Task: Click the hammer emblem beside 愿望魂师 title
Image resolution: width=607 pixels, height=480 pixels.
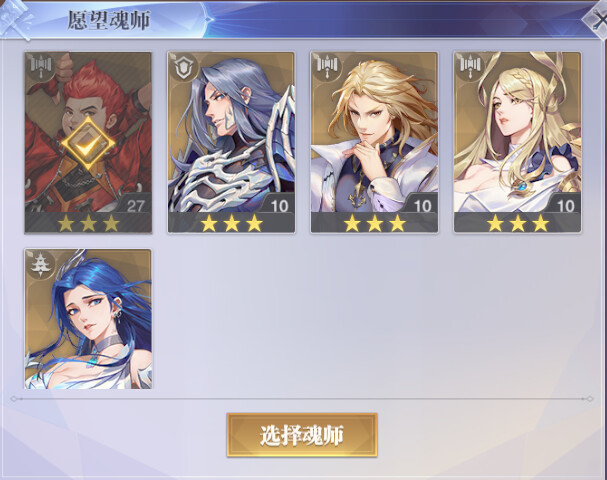Action: (15, 19)
